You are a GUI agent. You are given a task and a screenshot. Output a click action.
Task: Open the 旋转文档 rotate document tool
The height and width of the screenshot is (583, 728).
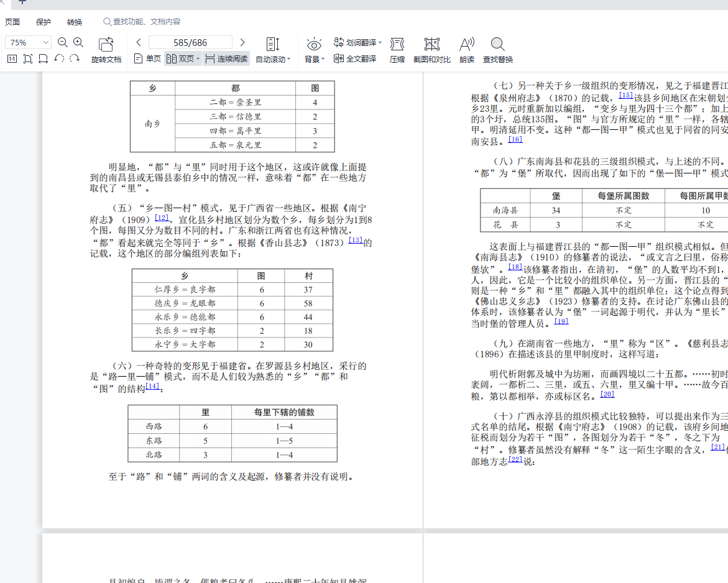pos(106,50)
